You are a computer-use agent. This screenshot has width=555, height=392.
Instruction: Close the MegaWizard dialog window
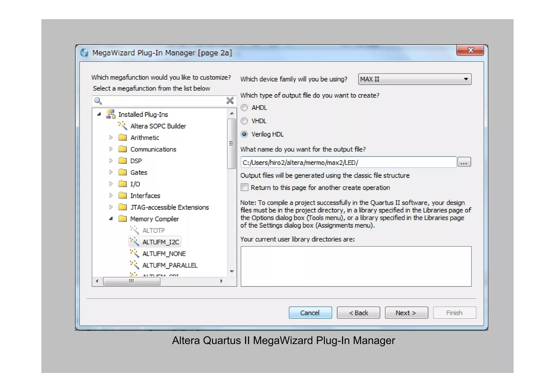470,50
